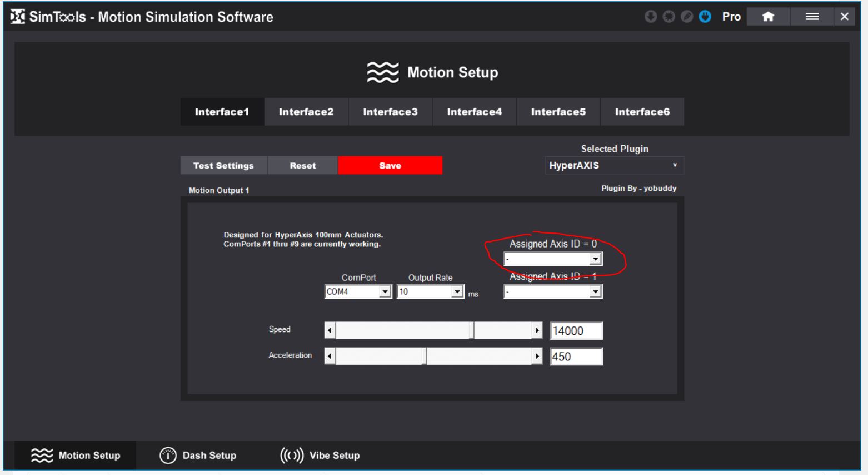Screen dimensions: 868x475
Task: Click the blue plug connection icon
Action: 705,17
